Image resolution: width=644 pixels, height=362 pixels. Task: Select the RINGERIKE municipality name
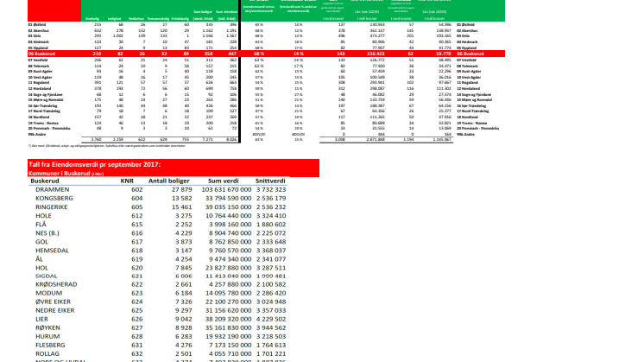click(x=51, y=207)
